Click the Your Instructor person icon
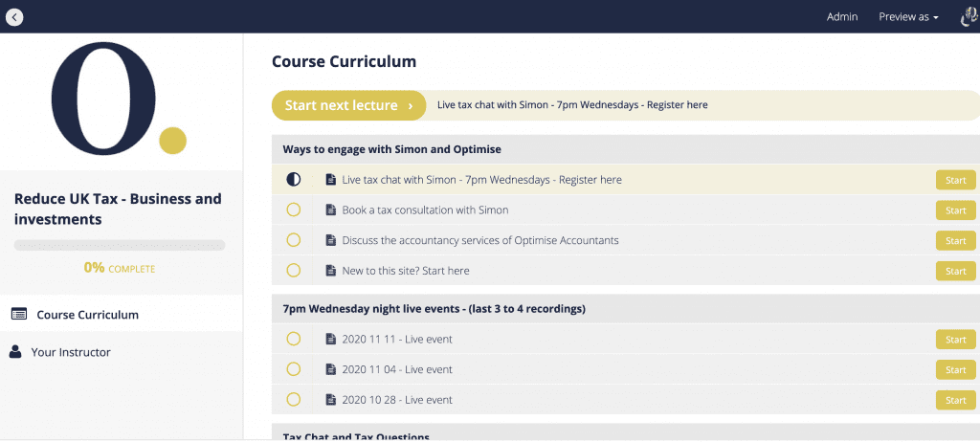Screen dimensions: 980x442 [15, 352]
